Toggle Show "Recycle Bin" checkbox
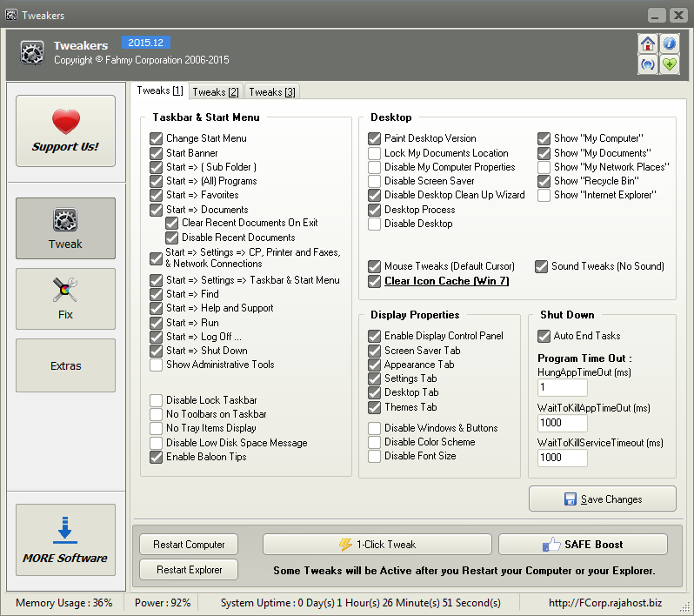The width and height of the screenshot is (694, 616). coord(544,181)
